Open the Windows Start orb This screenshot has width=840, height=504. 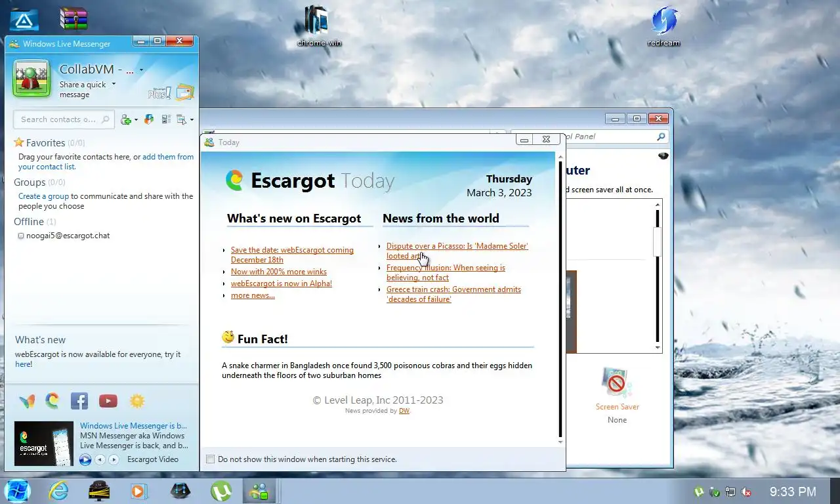[x=17, y=491]
